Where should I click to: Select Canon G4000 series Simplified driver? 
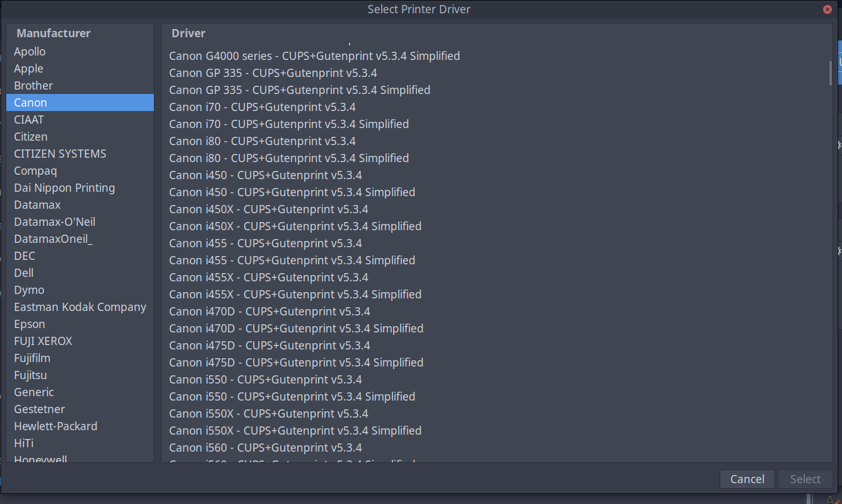coord(314,56)
